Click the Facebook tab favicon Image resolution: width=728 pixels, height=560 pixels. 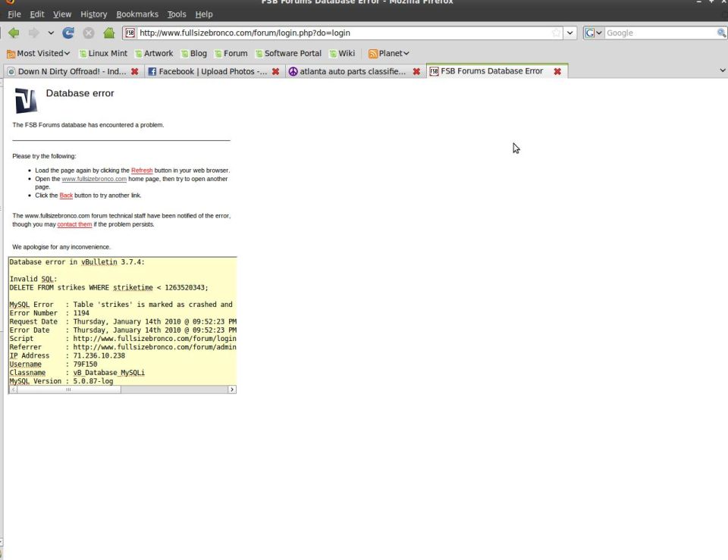point(152,71)
